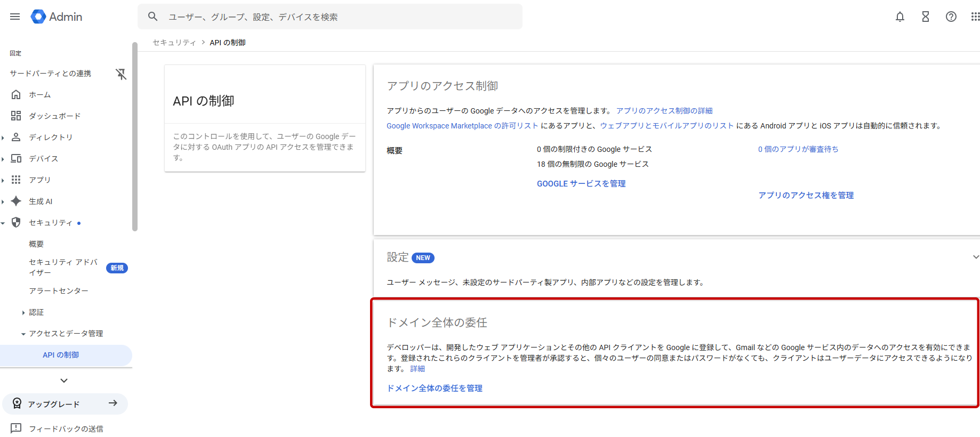Unpin the サードパーティとの連携 item
Image resolution: width=980 pixels, height=437 pixels.
click(121, 74)
